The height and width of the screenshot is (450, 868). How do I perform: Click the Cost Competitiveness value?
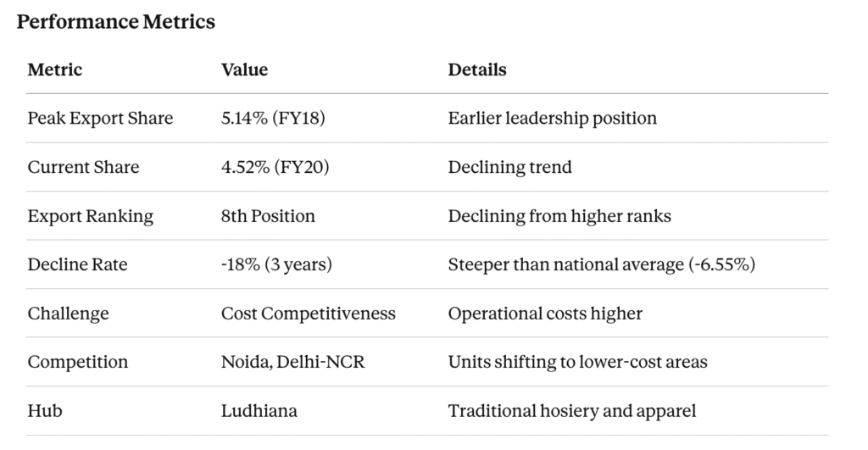pyautogui.click(x=309, y=314)
